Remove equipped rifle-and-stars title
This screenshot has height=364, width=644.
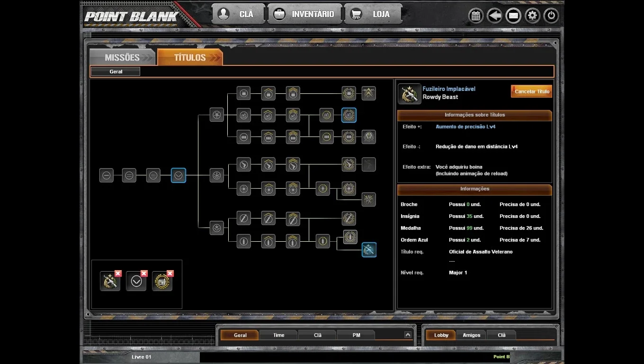tap(118, 273)
